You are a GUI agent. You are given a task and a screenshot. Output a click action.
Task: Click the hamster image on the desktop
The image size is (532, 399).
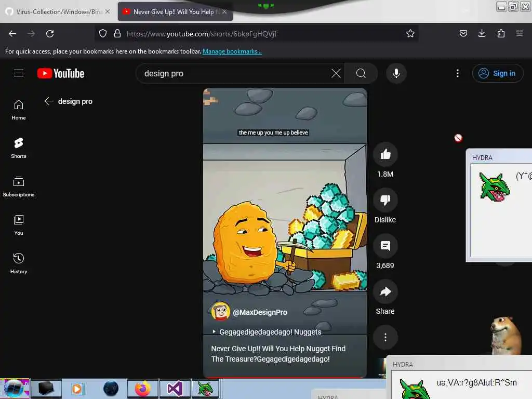coord(506,335)
